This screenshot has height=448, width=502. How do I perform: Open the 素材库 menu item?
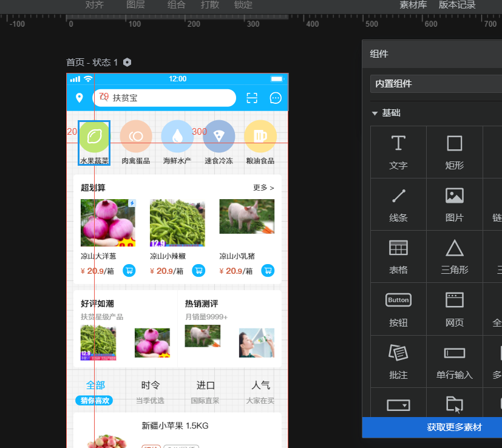[x=413, y=5]
